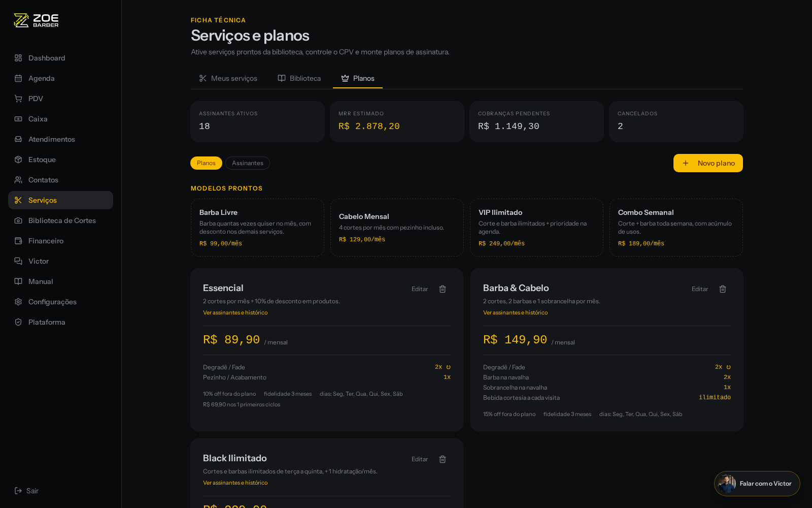Click '10% off fora do plano' tag
This screenshot has width=812, height=508.
click(x=229, y=394)
